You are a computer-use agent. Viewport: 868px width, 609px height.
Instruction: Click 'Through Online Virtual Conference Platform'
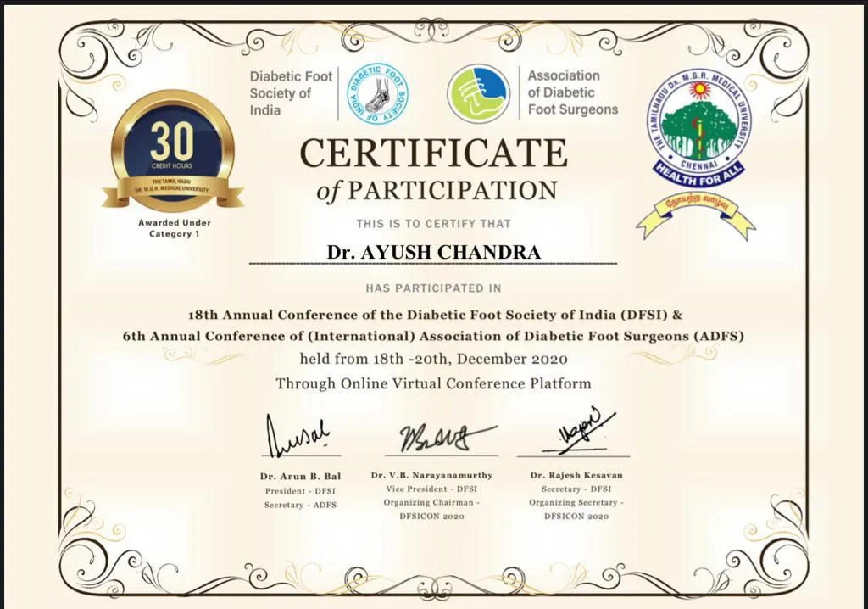point(433,383)
